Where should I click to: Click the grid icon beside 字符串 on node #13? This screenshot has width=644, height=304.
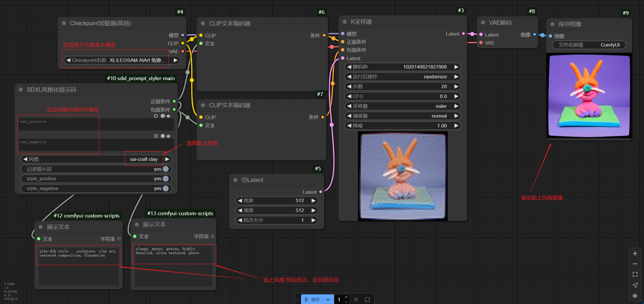[213, 236]
